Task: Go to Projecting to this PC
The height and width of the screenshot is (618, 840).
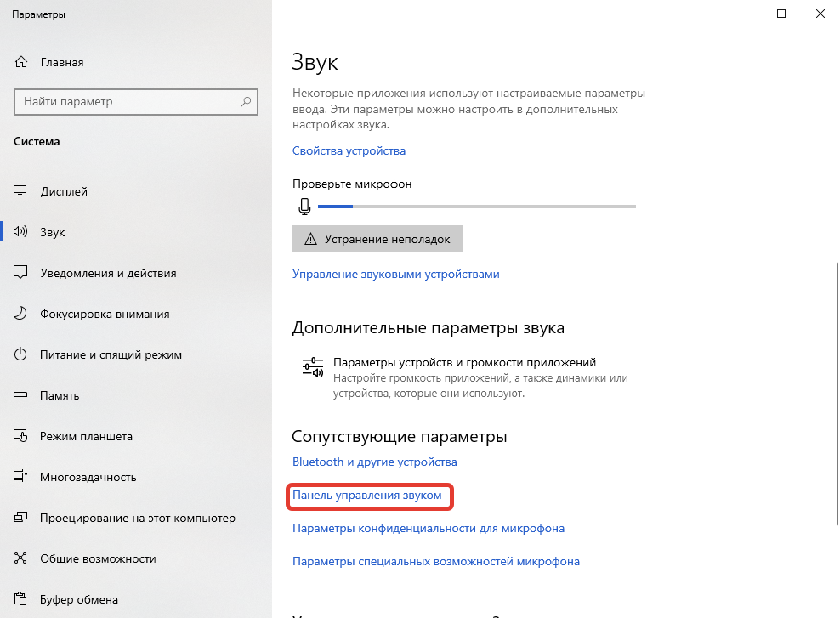Action: click(137, 518)
